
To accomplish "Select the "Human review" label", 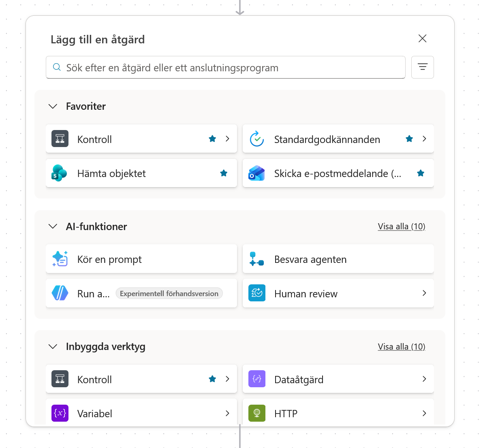I will 306,293.
